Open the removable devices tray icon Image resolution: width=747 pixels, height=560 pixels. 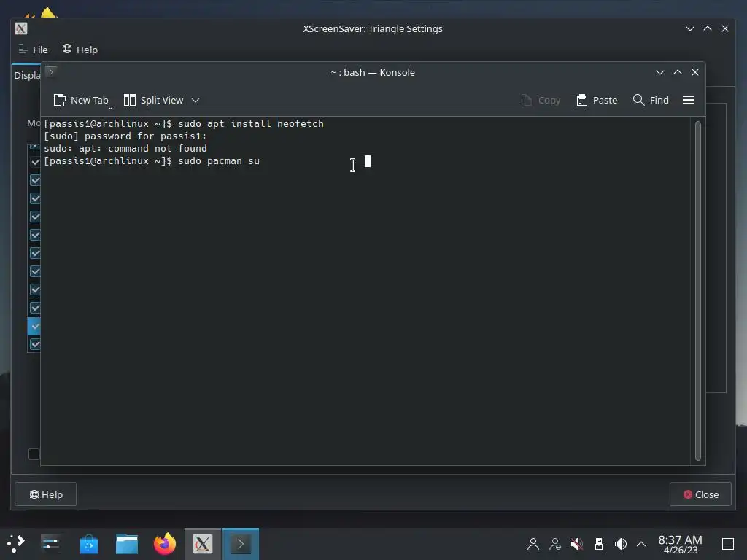click(x=599, y=543)
